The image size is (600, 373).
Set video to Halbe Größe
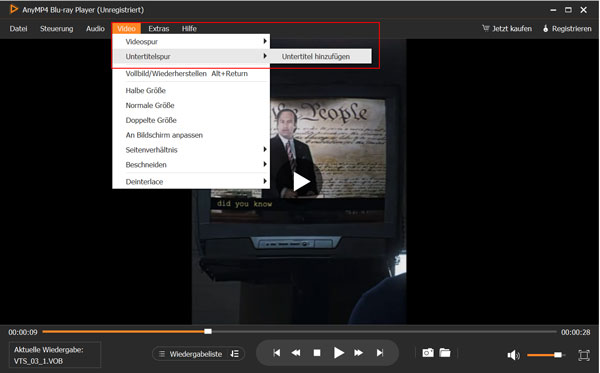[x=191, y=90]
